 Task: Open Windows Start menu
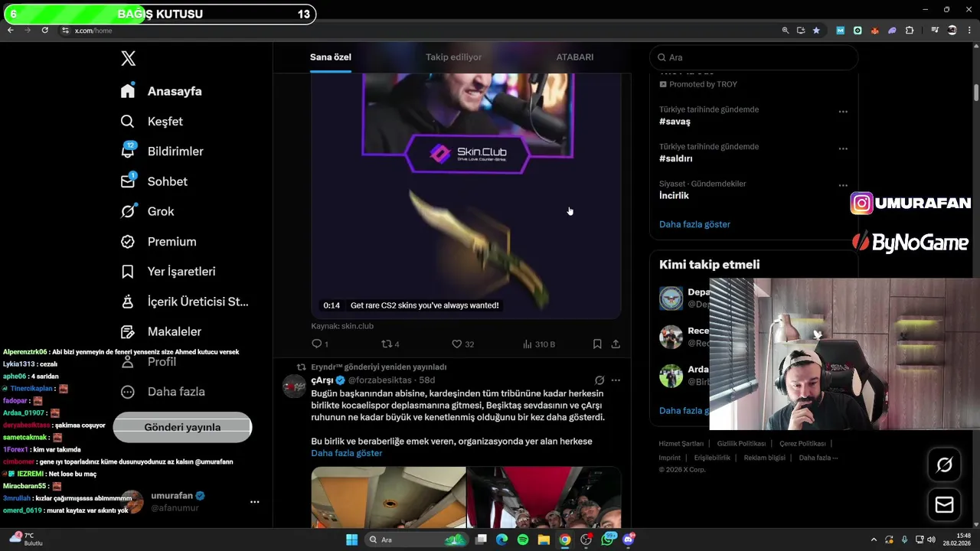(x=351, y=540)
